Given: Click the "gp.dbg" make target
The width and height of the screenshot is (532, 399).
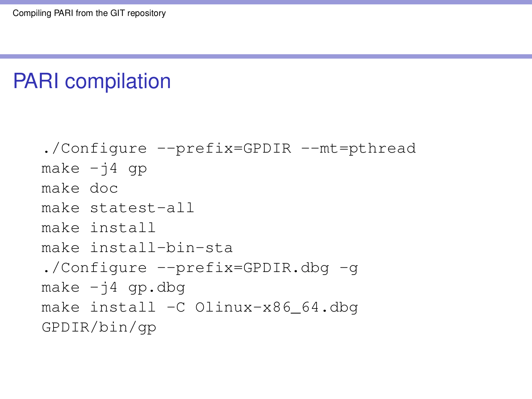Looking at the screenshot, I should 157,288.
